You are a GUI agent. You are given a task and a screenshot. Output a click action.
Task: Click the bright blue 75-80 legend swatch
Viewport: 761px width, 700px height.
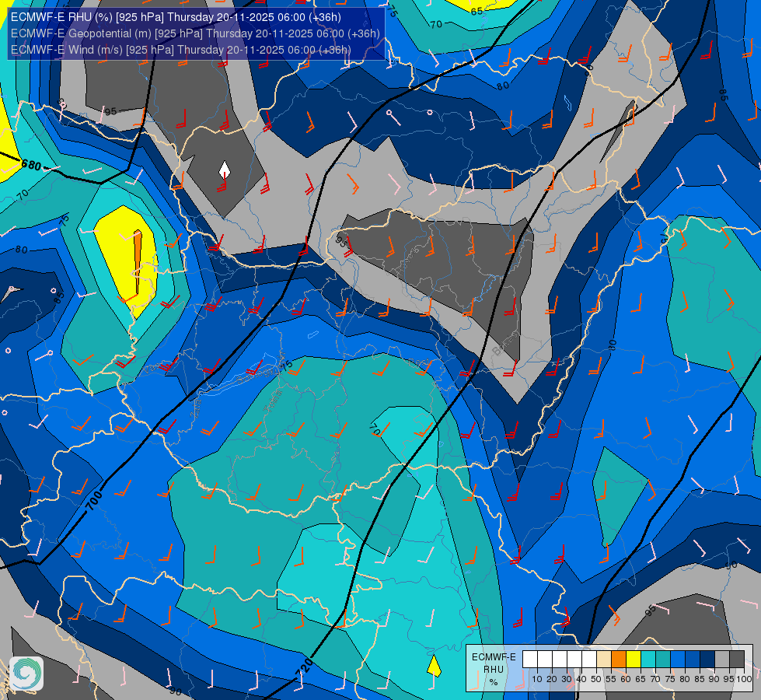(x=678, y=660)
